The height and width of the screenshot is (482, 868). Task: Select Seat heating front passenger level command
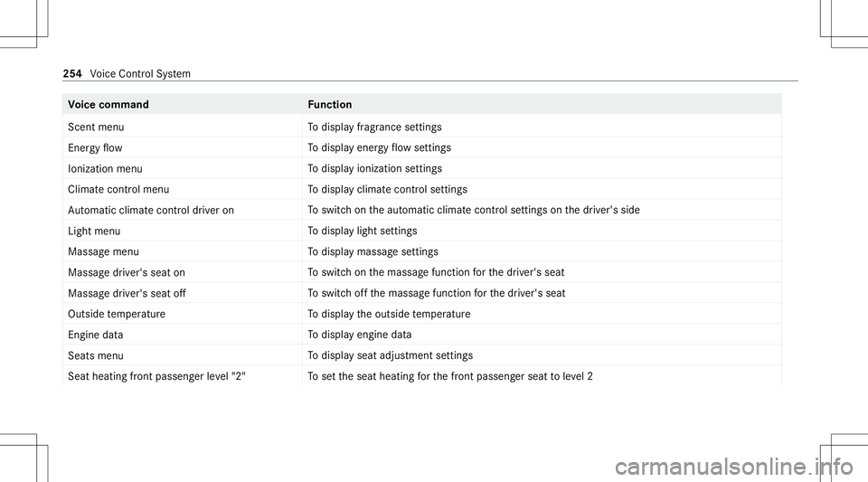point(152,376)
